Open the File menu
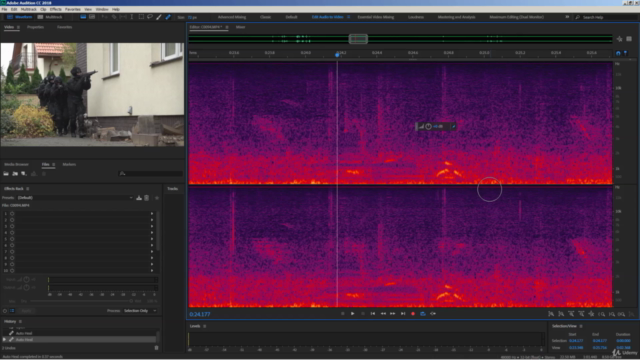Image resolution: width=640 pixels, height=360 pixels. pyautogui.click(x=4, y=9)
